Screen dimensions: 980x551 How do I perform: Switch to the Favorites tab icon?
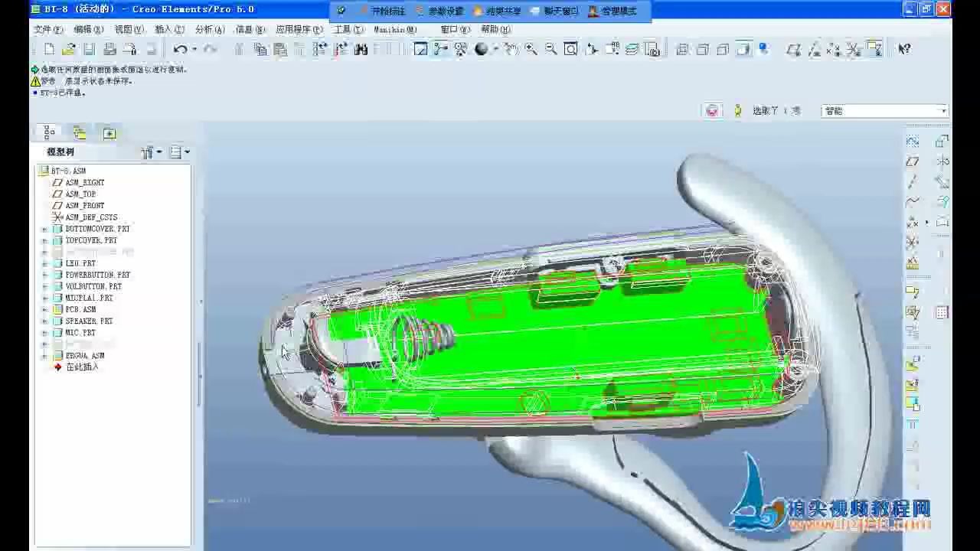[109, 132]
